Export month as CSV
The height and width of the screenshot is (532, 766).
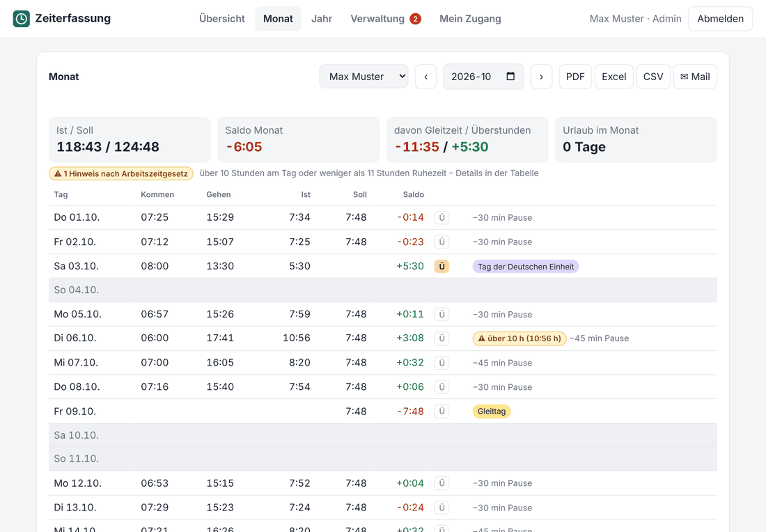click(653, 77)
